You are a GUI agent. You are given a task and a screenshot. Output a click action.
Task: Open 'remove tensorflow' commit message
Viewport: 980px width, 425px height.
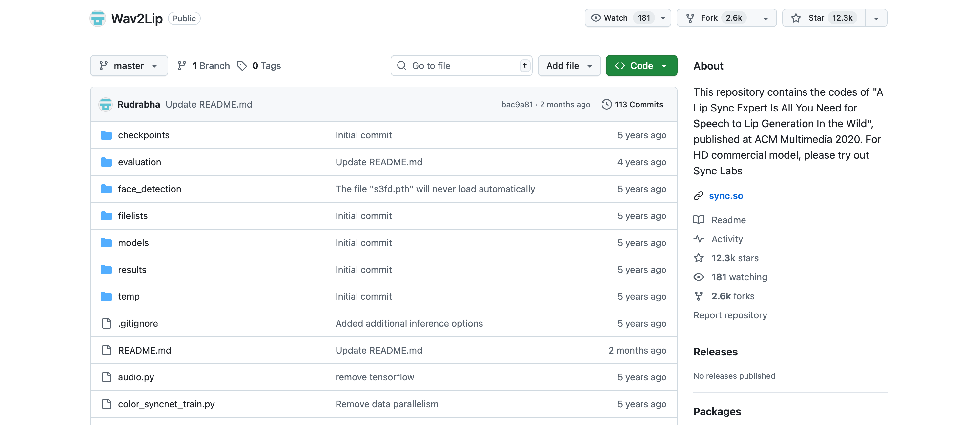coord(375,377)
